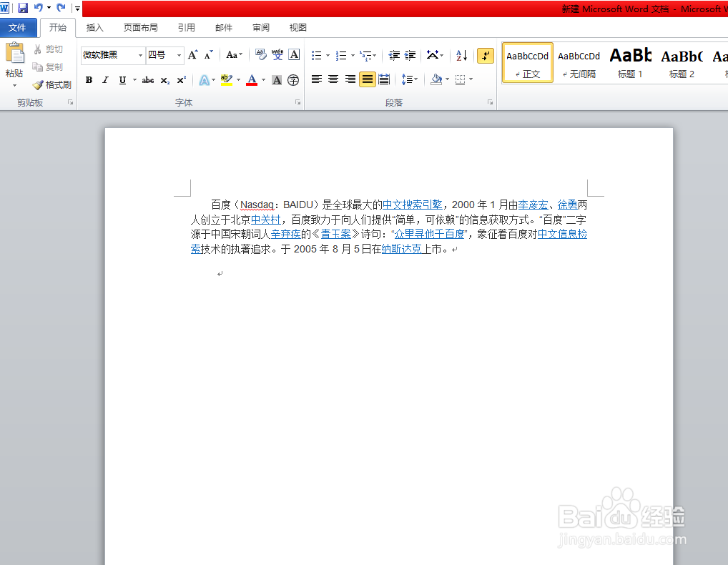Image resolution: width=728 pixels, height=565 pixels.
Task: Open the borders dropdown arrow
Action: click(x=471, y=79)
